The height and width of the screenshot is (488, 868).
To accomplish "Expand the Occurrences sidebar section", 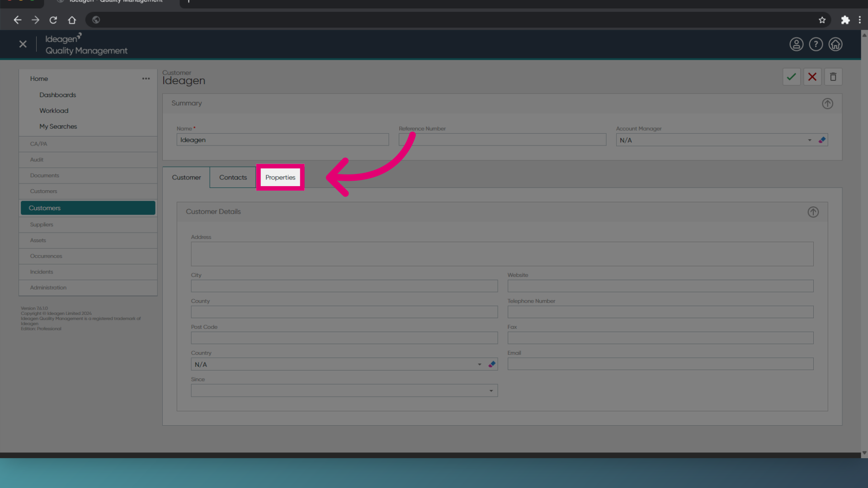I will tap(88, 256).
